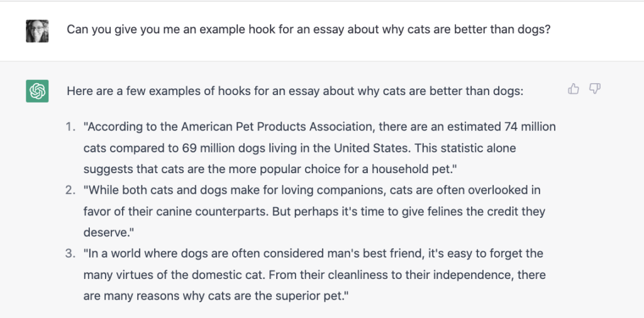
Task: Click the "Here are a few examples" intro line
Action: click(x=294, y=91)
